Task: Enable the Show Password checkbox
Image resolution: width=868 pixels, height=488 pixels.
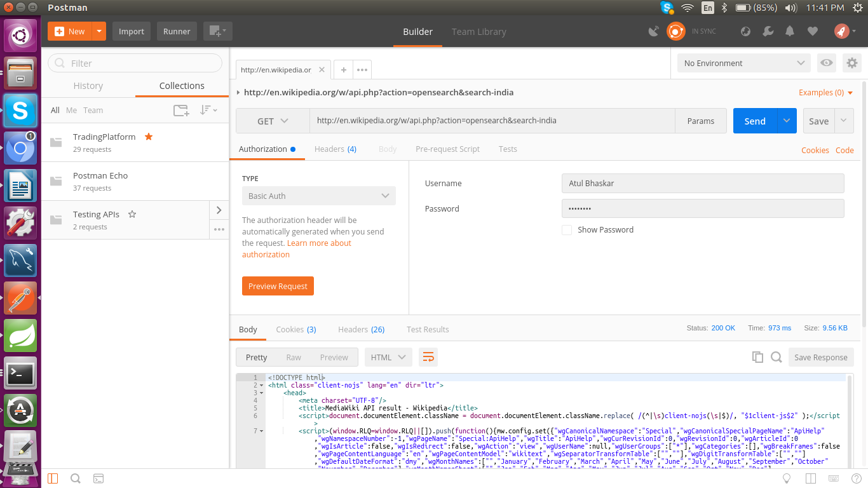Action: tap(567, 229)
